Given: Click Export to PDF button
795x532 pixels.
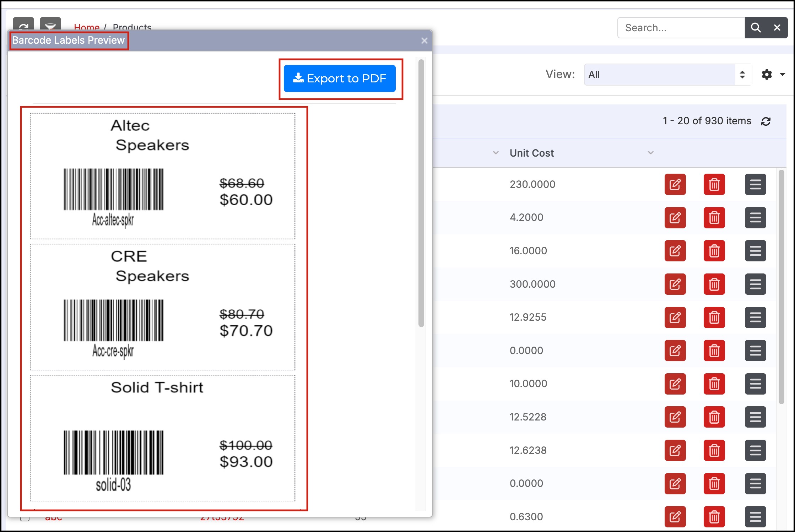Looking at the screenshot, I should pyautogui.click(x=340, y=78).
